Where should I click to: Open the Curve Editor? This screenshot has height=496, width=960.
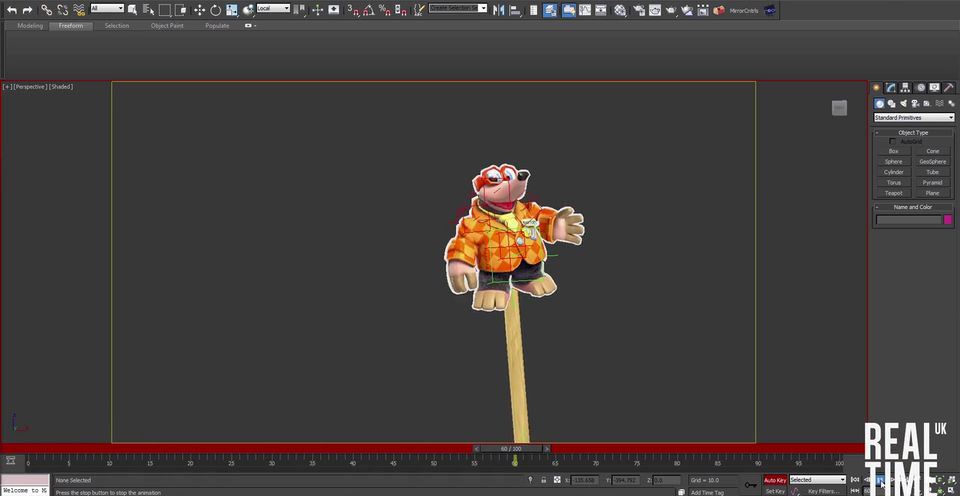(585, 10)
